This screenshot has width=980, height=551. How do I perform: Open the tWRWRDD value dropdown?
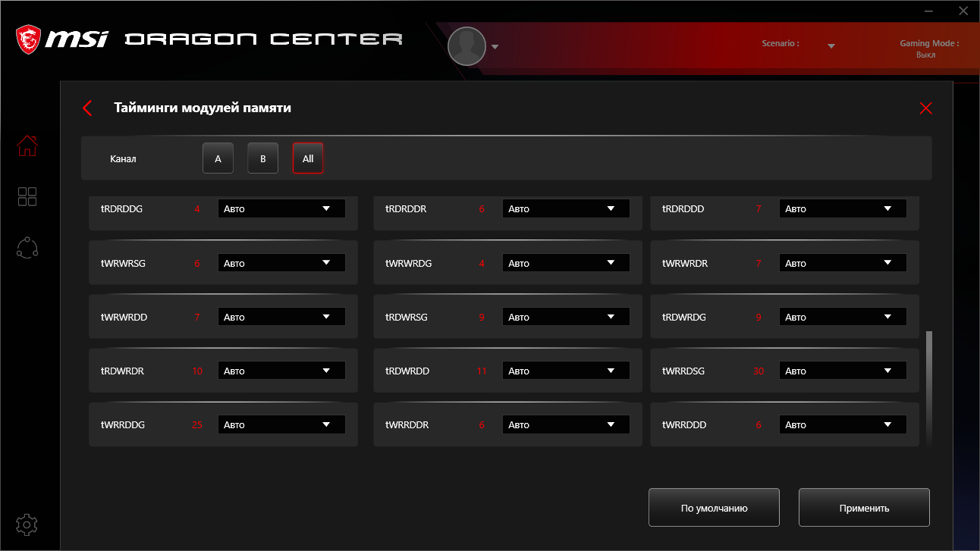[281, 317]
